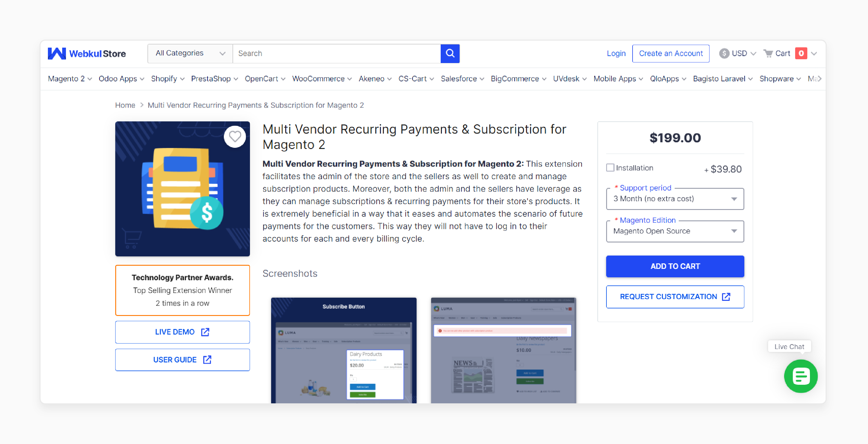This screenshot has width=868, height=444.
Task: Open the UVdesk menu
Action: tap(570, 79)
